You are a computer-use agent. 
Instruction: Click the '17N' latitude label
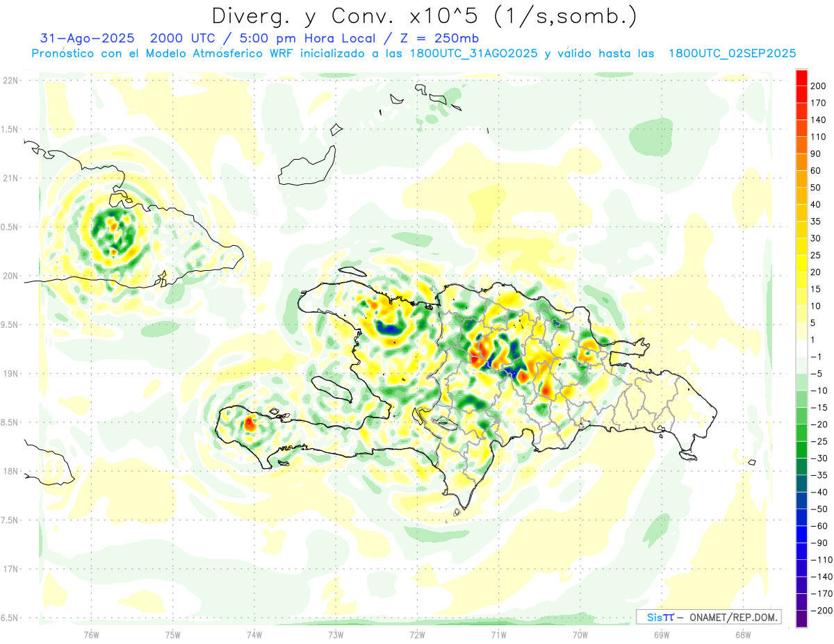10,569
